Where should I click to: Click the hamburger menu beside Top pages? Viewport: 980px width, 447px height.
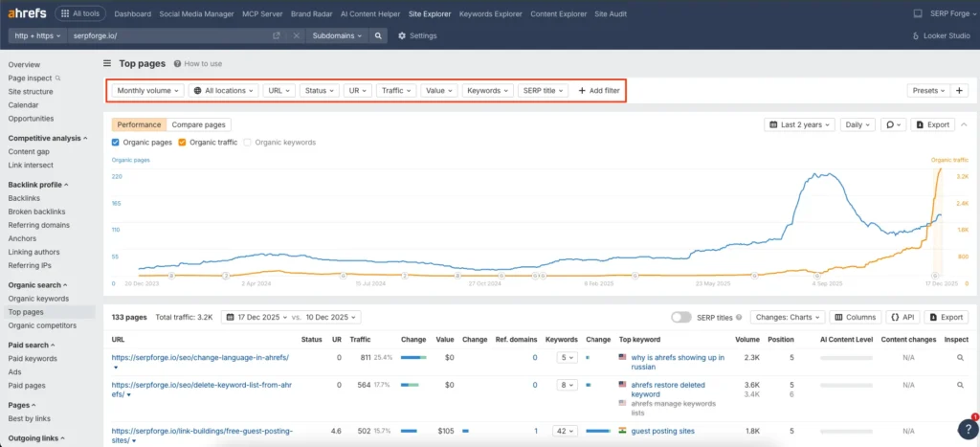coord(107,63)
